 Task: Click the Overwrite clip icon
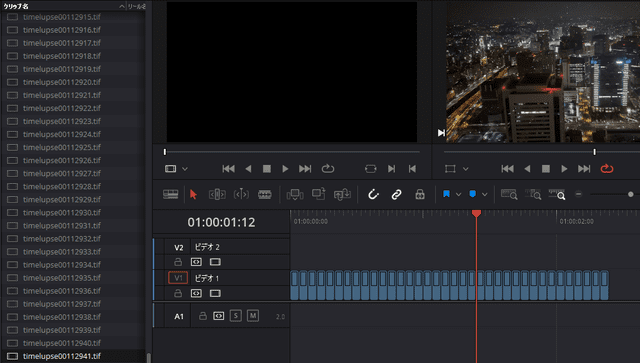pyautogui.click(x=318, y=194)
